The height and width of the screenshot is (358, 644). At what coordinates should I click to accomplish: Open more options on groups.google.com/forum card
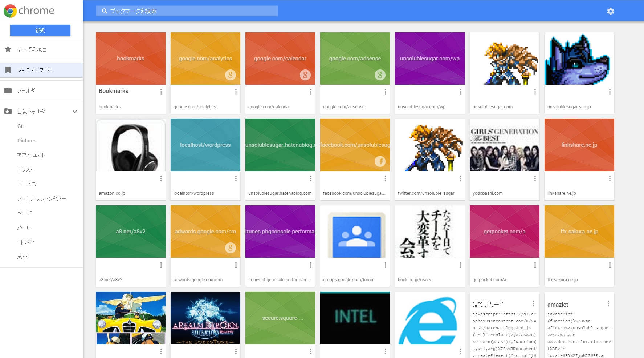point(386,265)
